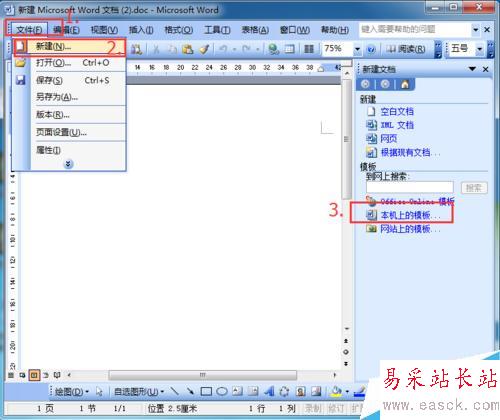The image size is (500, 420).
Task: Click the Redo arrow icon
Action: [x=246, y=49]
